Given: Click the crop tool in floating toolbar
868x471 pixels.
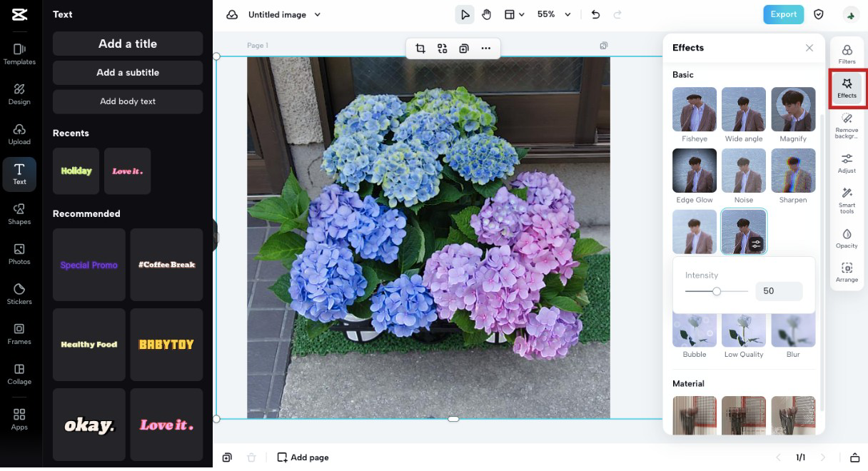Looking at the screenshot, I should pos(420,49).
